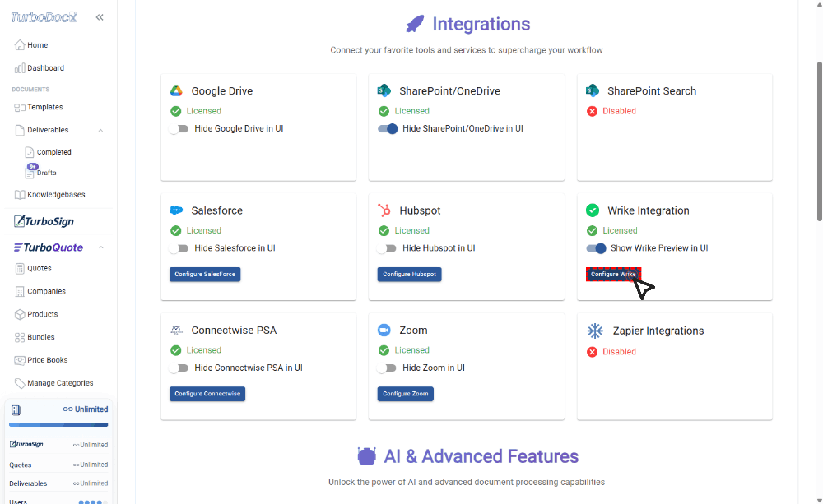Click the Zoom camera icon

(x=384, y=331)
